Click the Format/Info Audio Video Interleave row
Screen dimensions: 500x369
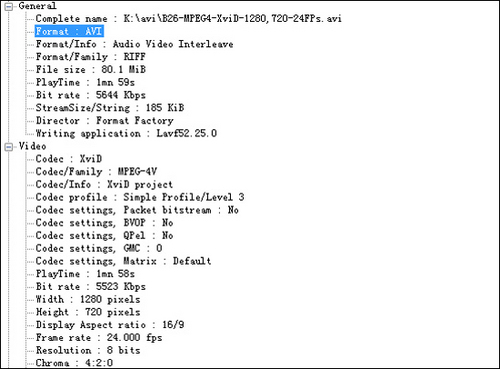pyautogui.click(x=134, y=44)
